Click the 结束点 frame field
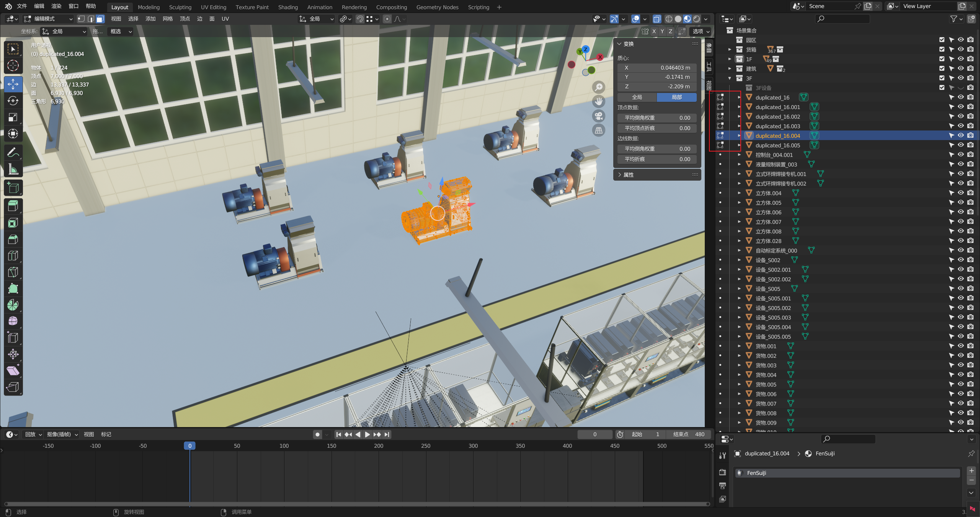980x517 pixels. point(689,434)
